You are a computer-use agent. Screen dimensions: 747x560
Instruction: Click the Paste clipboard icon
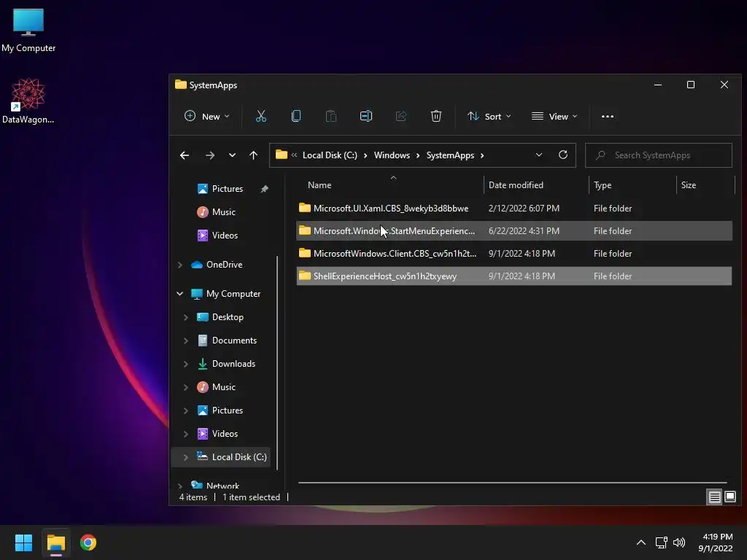[x=330, y=116]
